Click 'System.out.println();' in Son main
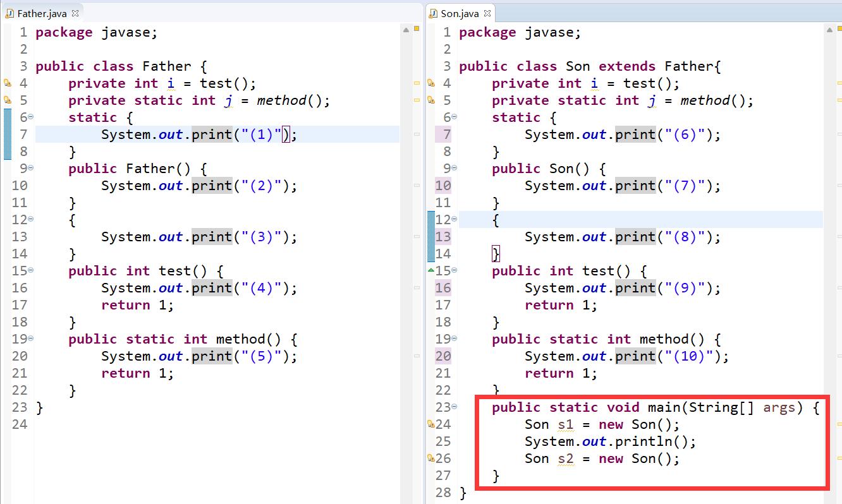 point(611,441)
